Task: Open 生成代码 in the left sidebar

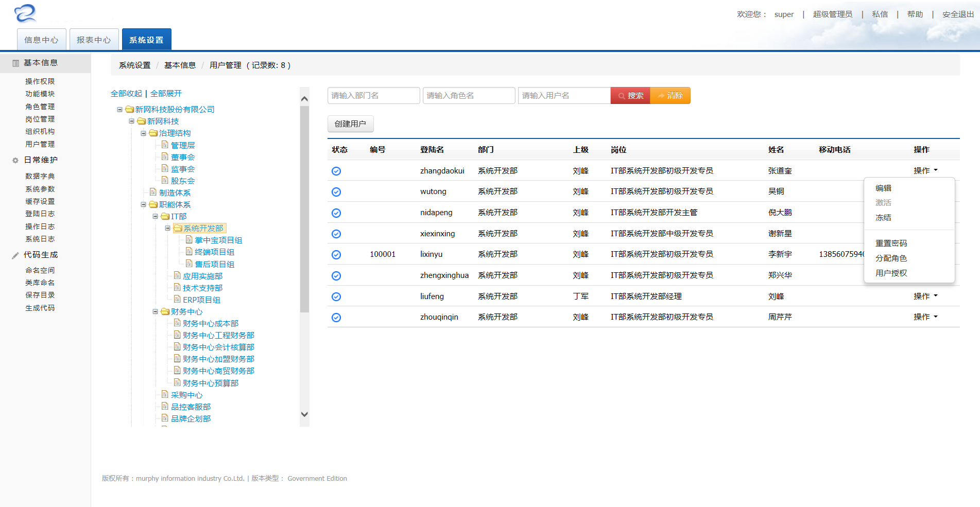Action: 40,308
